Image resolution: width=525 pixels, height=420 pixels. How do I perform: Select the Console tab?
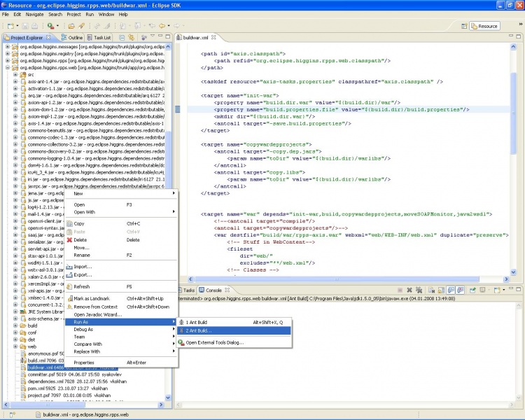214,290
